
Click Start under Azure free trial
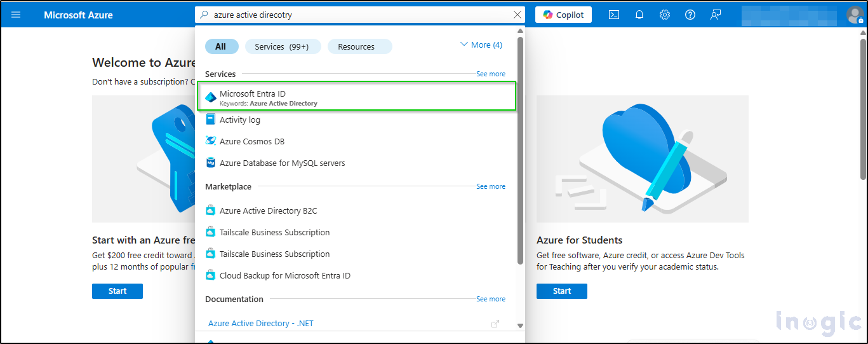pyautogui.click(x=117, y=291)
